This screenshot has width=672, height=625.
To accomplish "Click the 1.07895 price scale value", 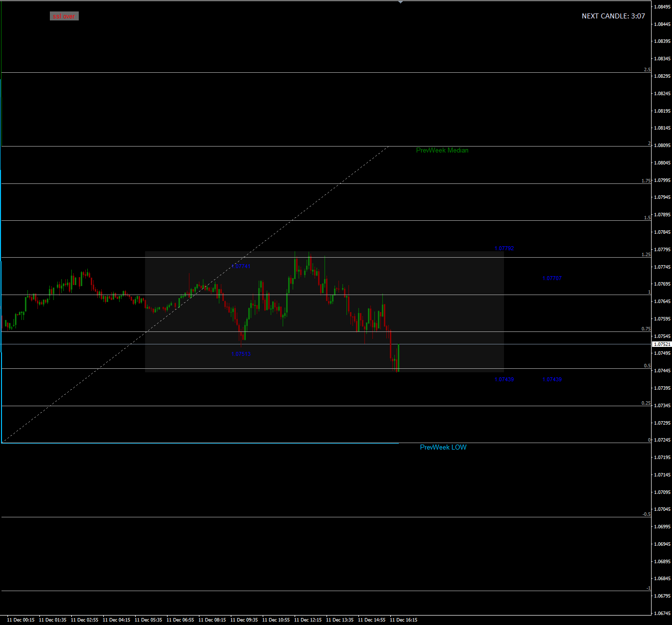I will click(x=662, y=215).
